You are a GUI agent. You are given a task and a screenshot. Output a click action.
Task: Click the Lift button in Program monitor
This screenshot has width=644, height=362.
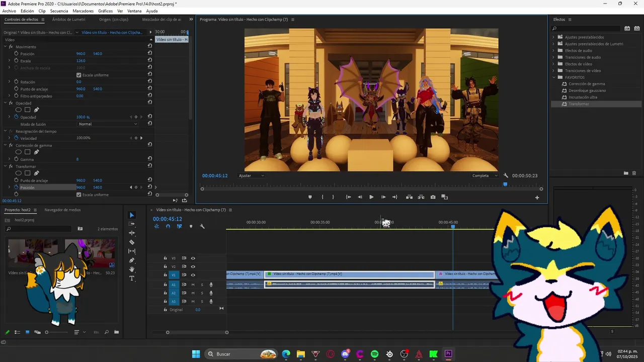tap(409, 197)
